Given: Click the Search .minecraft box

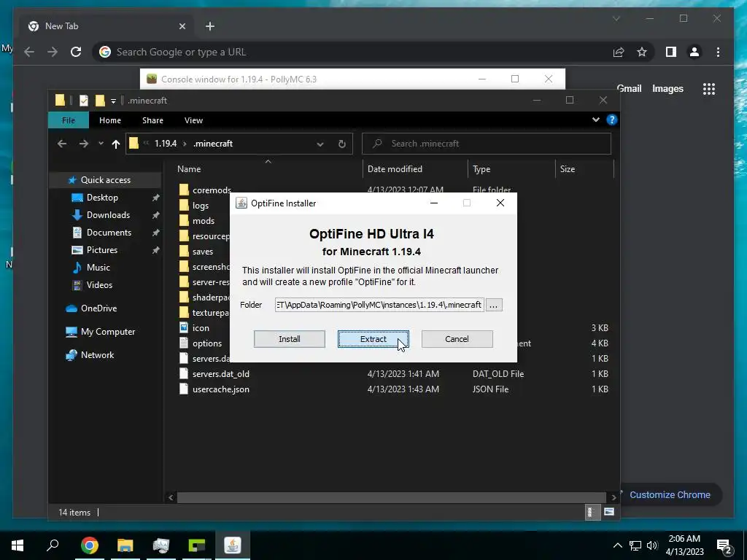Looking at the screenshot, I should pos(487,144).
